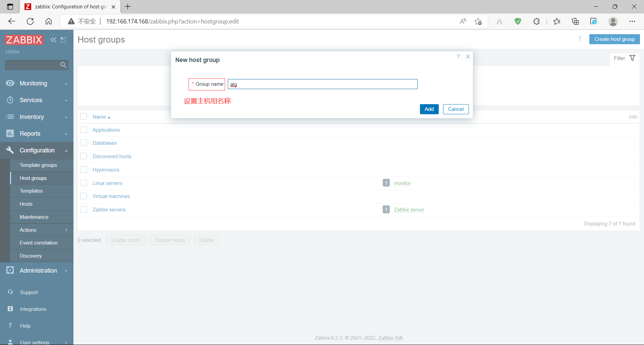Check the Virtual machines row checkbox
The image size is (644, 345).
pos(84,196)
